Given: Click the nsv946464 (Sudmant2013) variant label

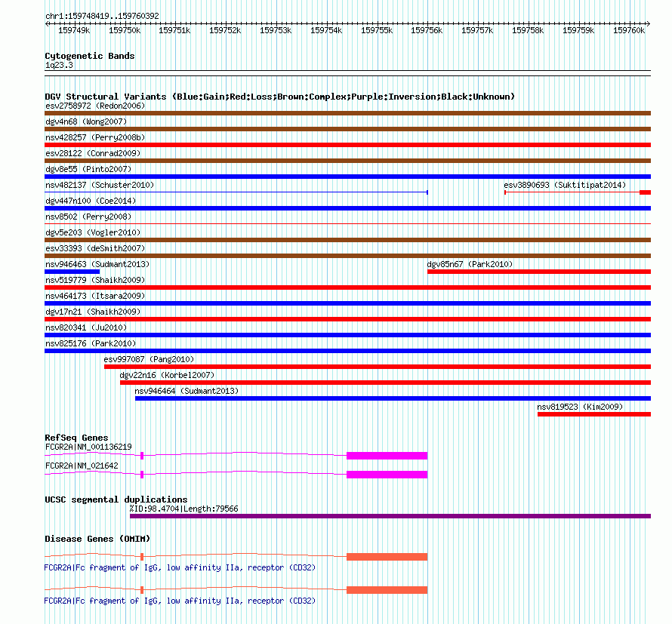Looking at the screenshot, I should click(x=186, y=391).
